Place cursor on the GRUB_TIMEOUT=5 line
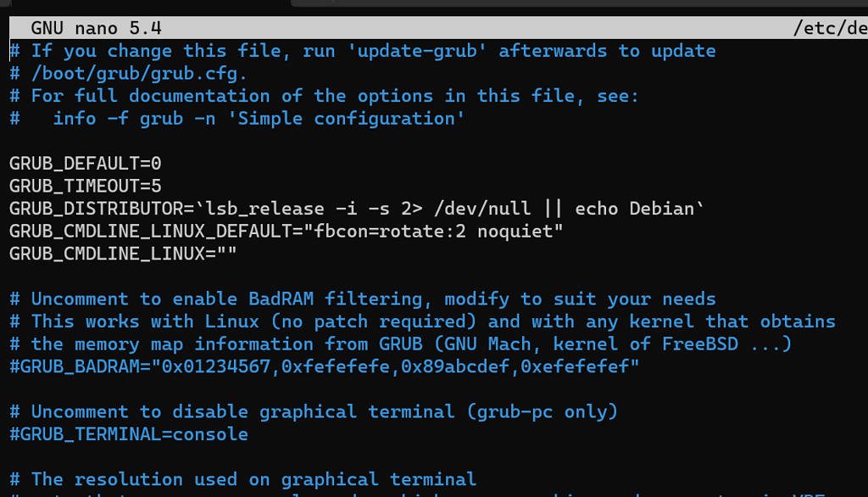The height and width of the screenshot is (497, 868). (85, 186)
